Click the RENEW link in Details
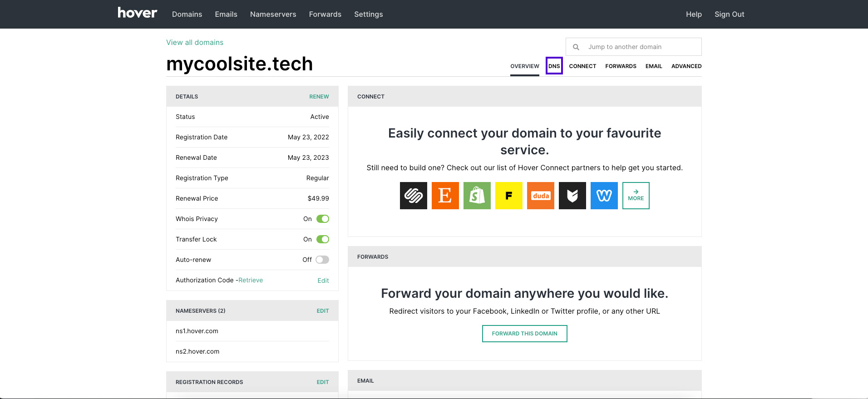This screenshot has width=868, height=399. pos(319,97)
